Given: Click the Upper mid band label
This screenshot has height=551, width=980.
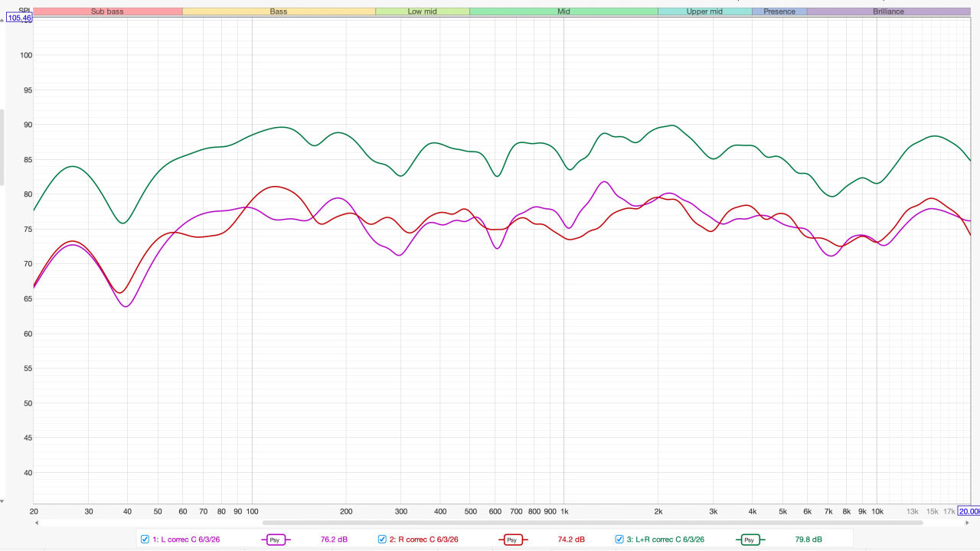Looking at the screenshot, I should 704,11.
